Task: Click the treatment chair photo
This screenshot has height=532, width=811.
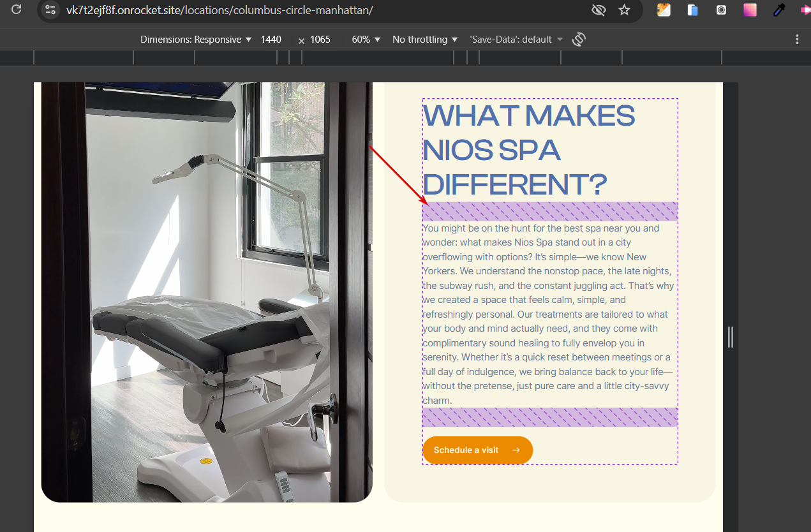Action: [x=207, y=292]
